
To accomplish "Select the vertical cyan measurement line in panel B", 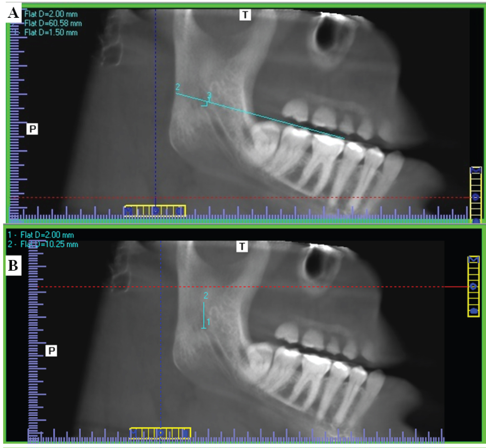I will click(204, 316).
